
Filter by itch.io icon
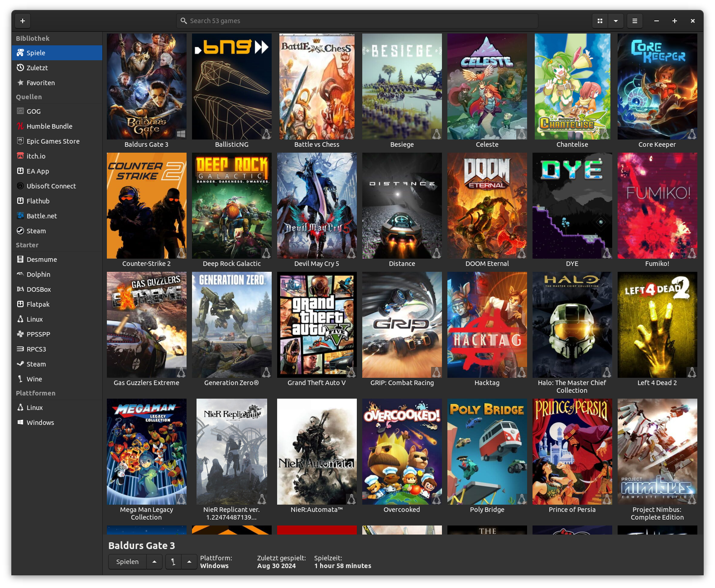click(x=20, y=156)
